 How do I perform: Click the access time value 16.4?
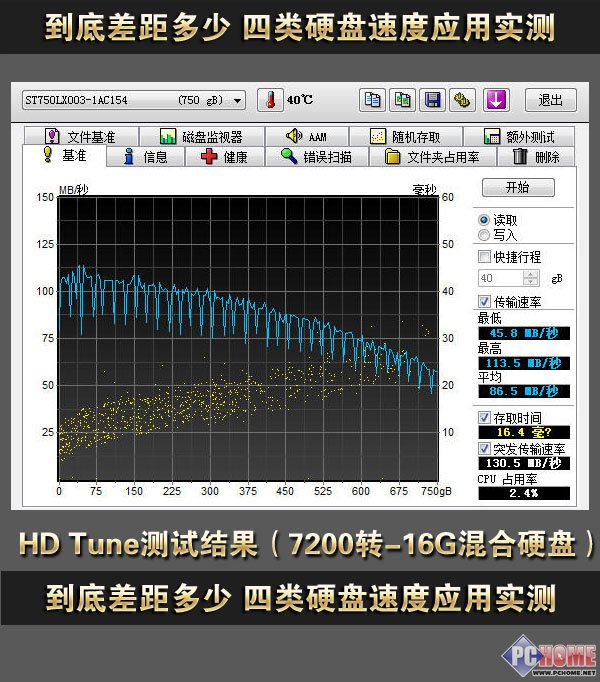524,432
